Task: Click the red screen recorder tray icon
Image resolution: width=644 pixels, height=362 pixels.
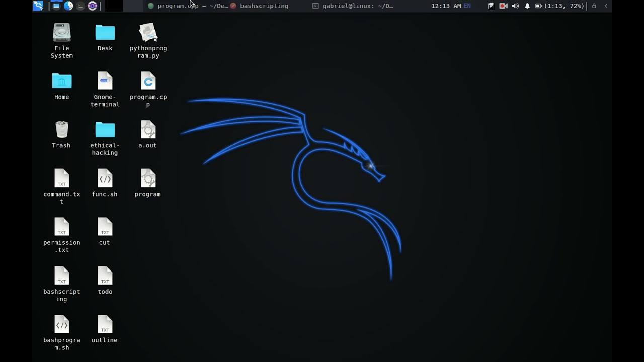Action: 503,6
